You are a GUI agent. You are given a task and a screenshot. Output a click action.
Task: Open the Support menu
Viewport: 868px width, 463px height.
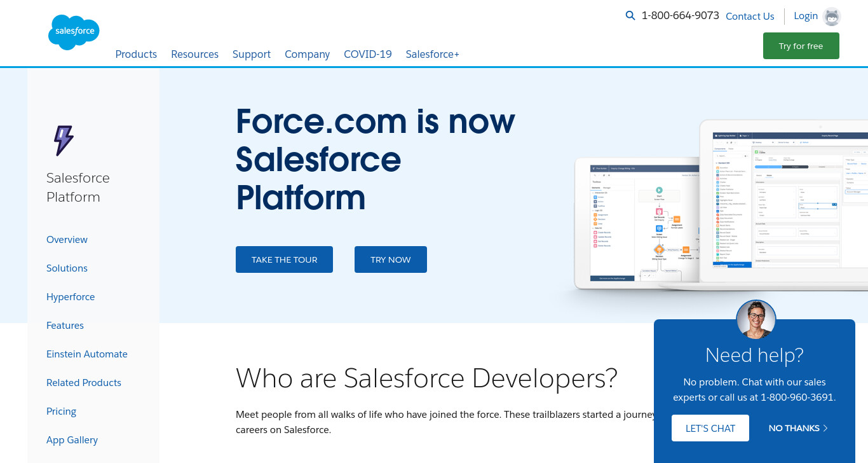[252, 54]
